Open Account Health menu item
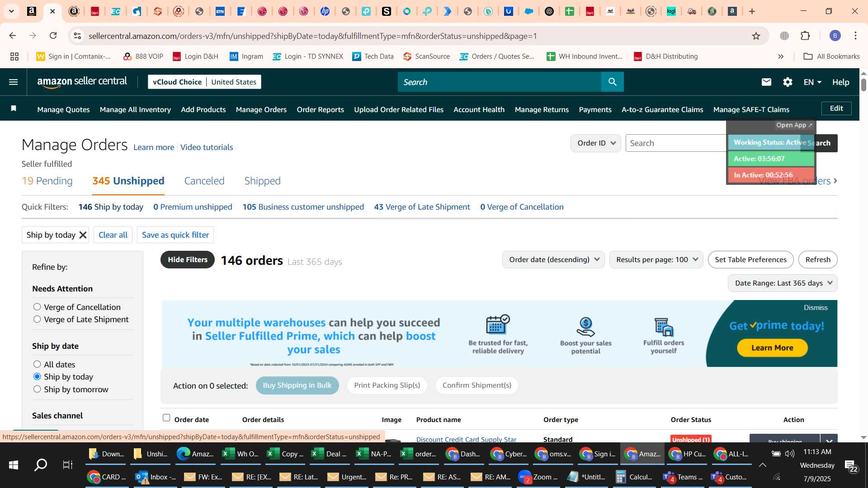This screenshot has width=868, height=488. pos(479,109)
